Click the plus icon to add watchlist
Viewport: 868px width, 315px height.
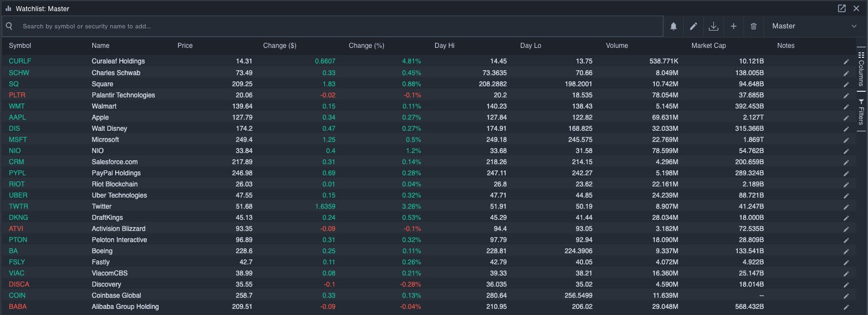click(733, 26)
